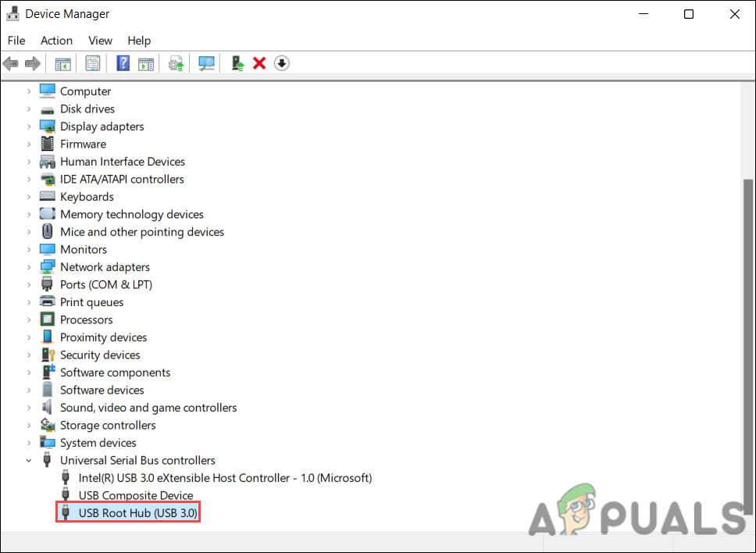The width and height of the screenshot is (756, 553).
Task: Click the Display adapters category icon
Action: pos(47,127)
